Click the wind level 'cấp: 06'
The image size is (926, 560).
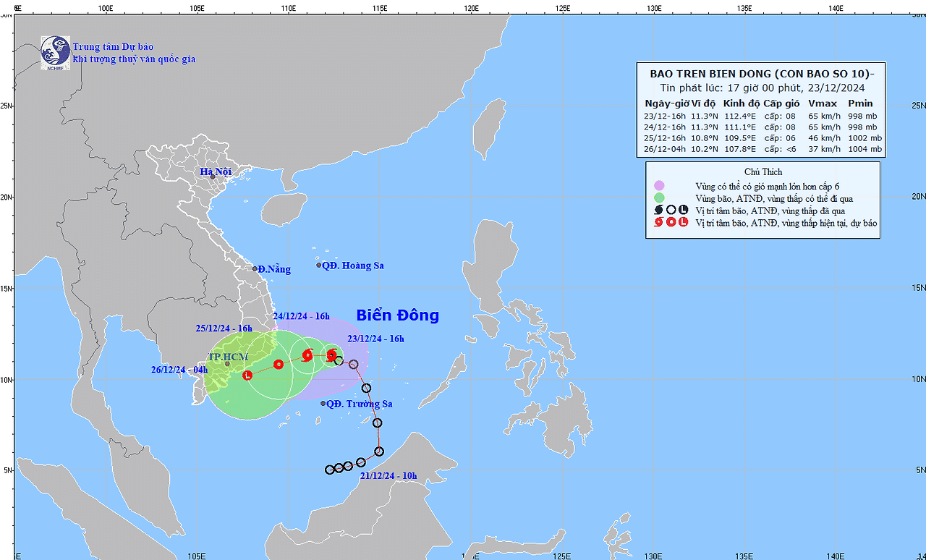tap(781, 138)
